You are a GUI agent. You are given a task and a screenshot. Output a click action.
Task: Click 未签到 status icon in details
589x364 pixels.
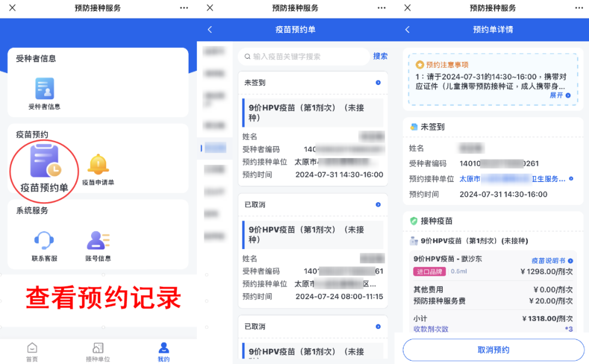pos(413,127)
